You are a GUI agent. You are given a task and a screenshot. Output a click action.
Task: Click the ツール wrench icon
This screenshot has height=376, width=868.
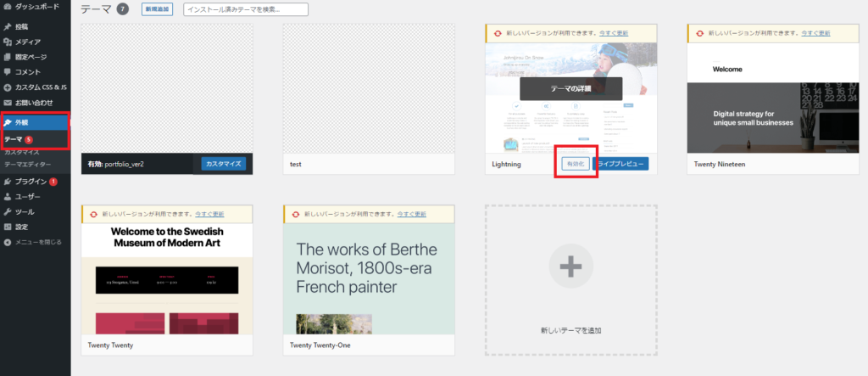pyautogui.click(x=8, y=211)
